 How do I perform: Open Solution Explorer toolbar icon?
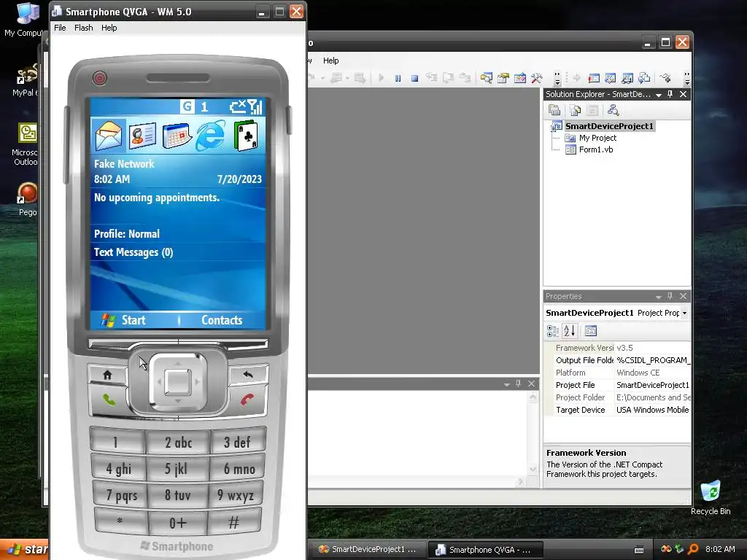coord(487,77)
